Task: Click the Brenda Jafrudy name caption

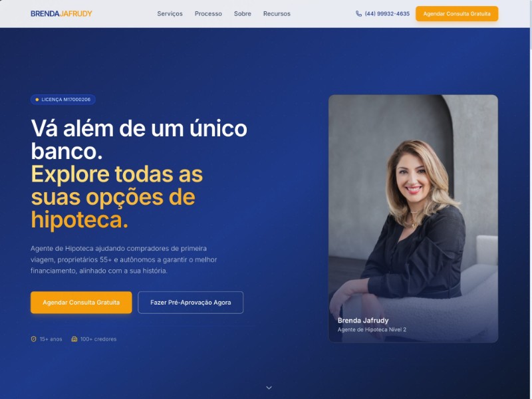Action: pyautogui.click(x=363, y=321)
